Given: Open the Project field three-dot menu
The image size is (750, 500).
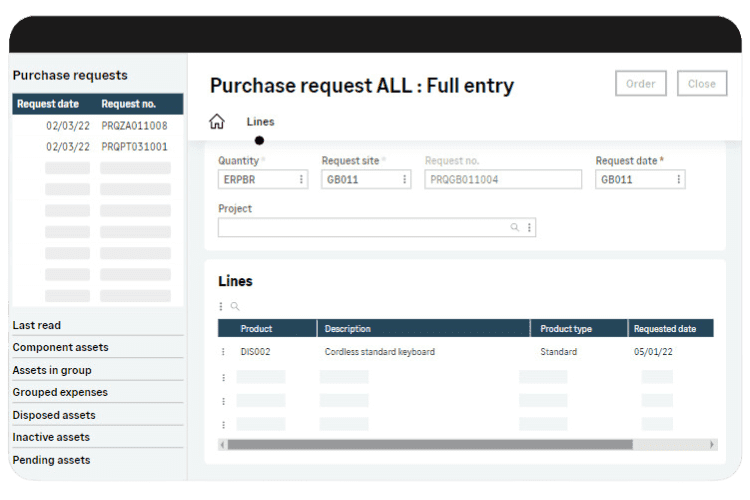Looking at the screenshot, I should coord(530,228).
